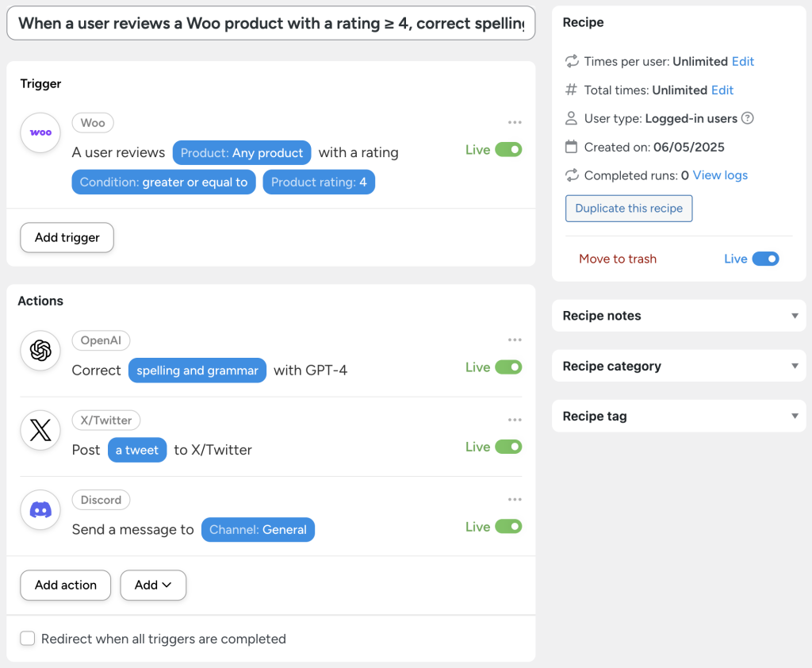Viewport: 812px width, 668px height.
Task: Check Redirect when all triggers are completed
Action: click(28, 639)
